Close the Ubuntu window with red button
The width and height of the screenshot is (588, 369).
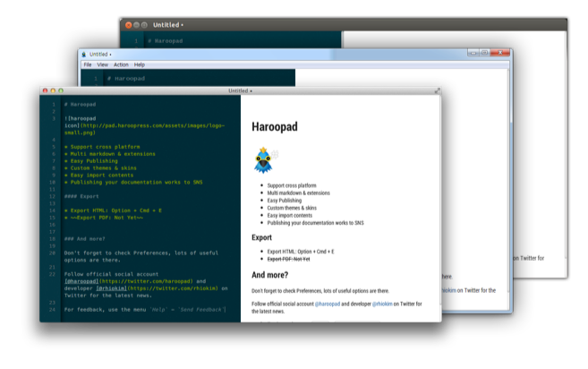[x=128, y=24]
